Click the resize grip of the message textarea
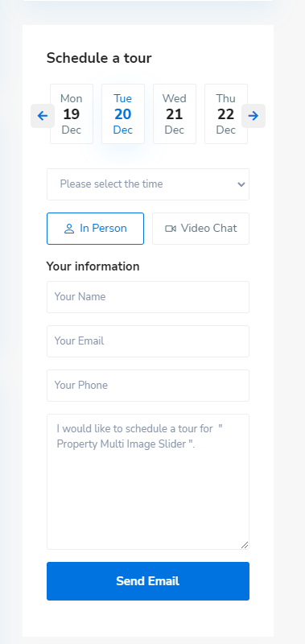 (245, 545)
